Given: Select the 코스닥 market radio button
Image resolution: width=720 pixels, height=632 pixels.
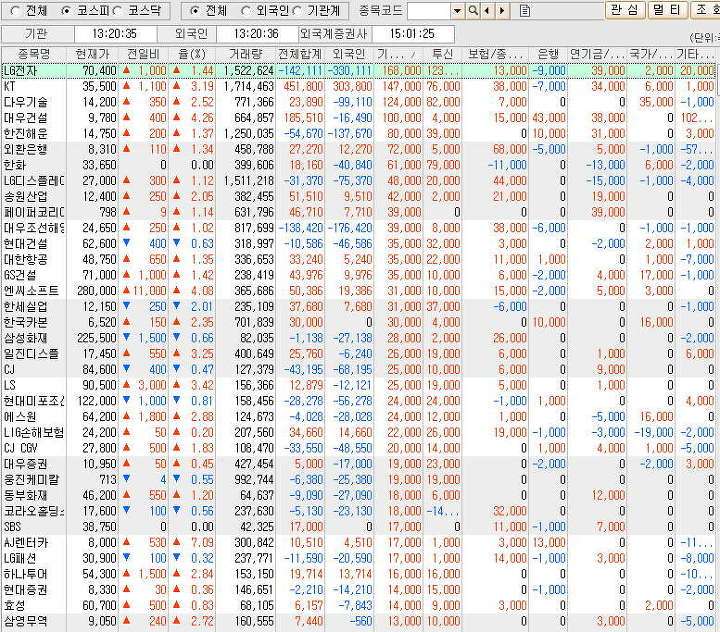Looking at the screenshot, I should coord(116,11).
